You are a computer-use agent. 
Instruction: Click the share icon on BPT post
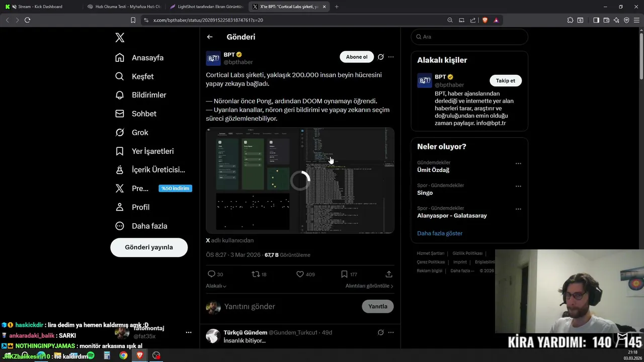coord(389,274)
